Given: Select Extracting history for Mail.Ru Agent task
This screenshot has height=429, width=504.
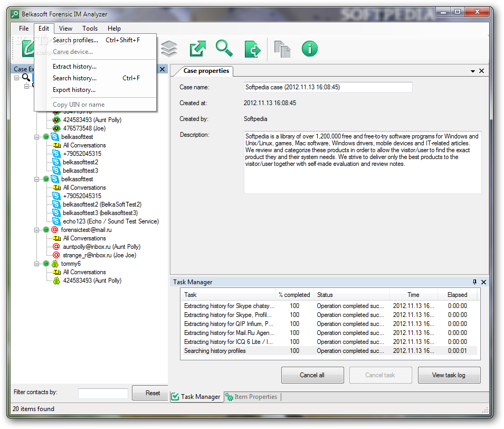Looking at the screenshot, I should point(330,333).
